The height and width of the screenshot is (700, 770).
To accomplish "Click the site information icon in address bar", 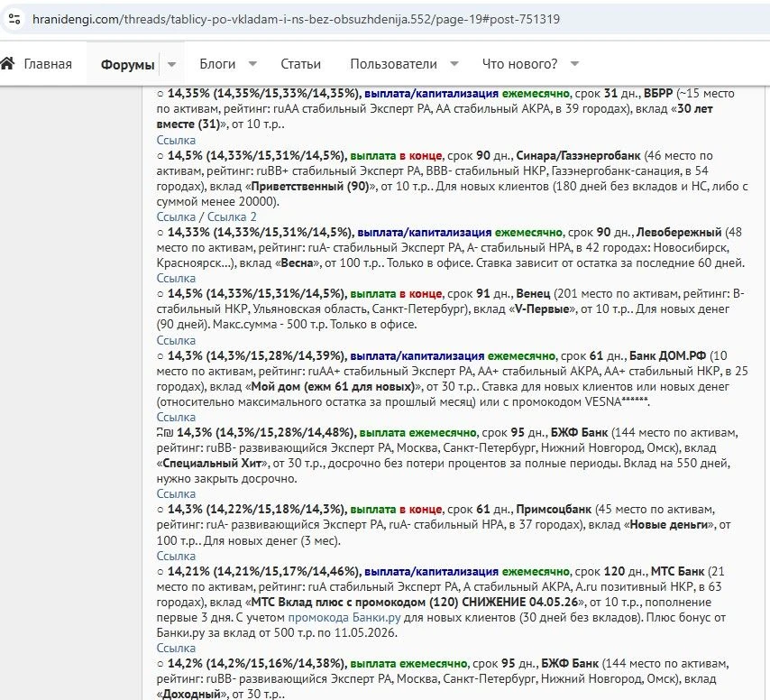I will pyautogui.click(x=14, y=19).
